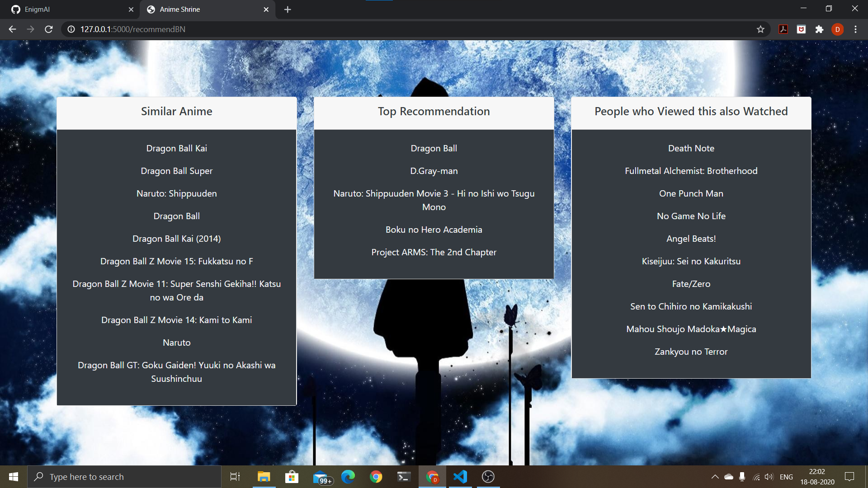This screenshot has width=868, height=488.
Task: Bookmark this page with the star icon
Action: point(760,29)
